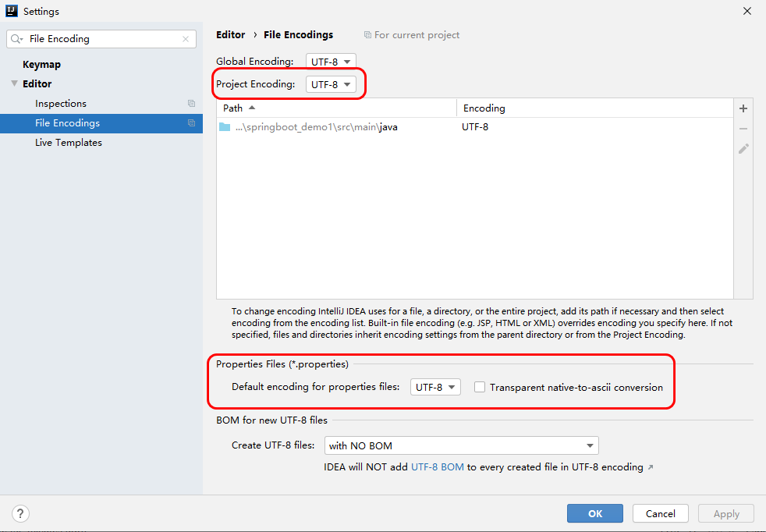766x532 pixels.
Task: Click the Encoding column header
Action: pyautogui.click(x=595, y=108)
